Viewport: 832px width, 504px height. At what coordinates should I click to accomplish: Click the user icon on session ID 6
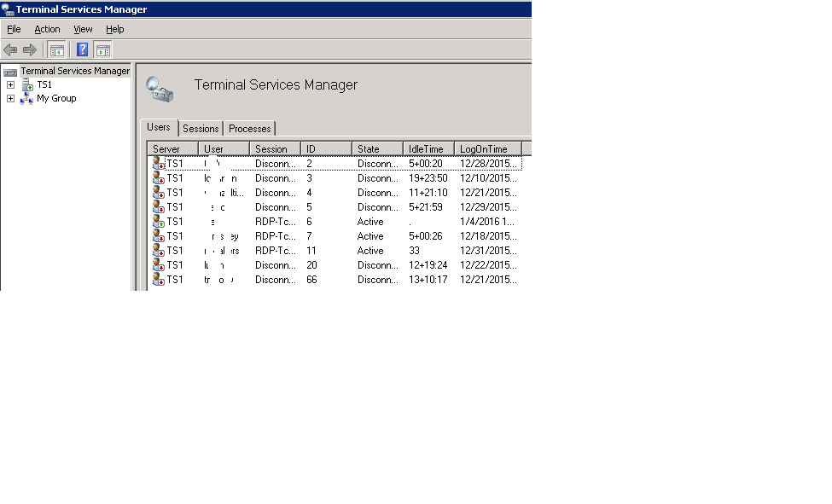point(159,222)
